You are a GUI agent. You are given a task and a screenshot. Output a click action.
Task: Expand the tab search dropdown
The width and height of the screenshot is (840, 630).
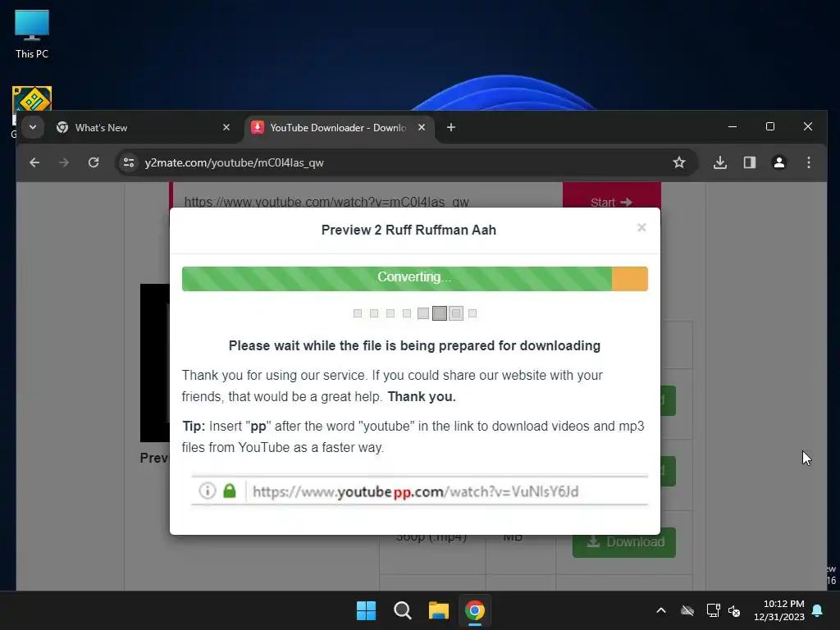click(x=33, y=127)
